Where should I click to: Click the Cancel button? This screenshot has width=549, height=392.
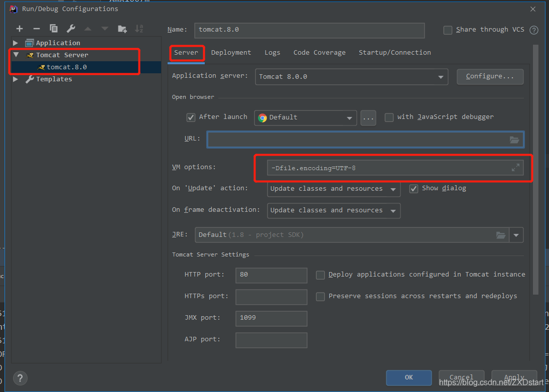pos(461,377)
